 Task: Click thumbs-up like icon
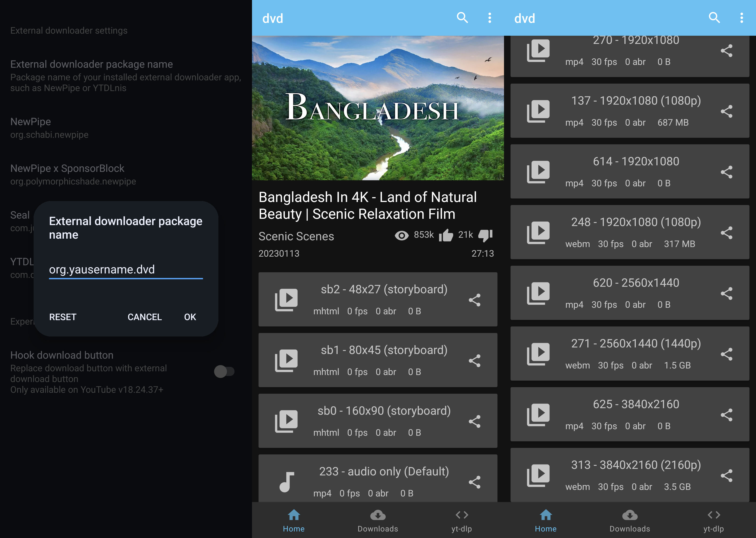[446, 236]
